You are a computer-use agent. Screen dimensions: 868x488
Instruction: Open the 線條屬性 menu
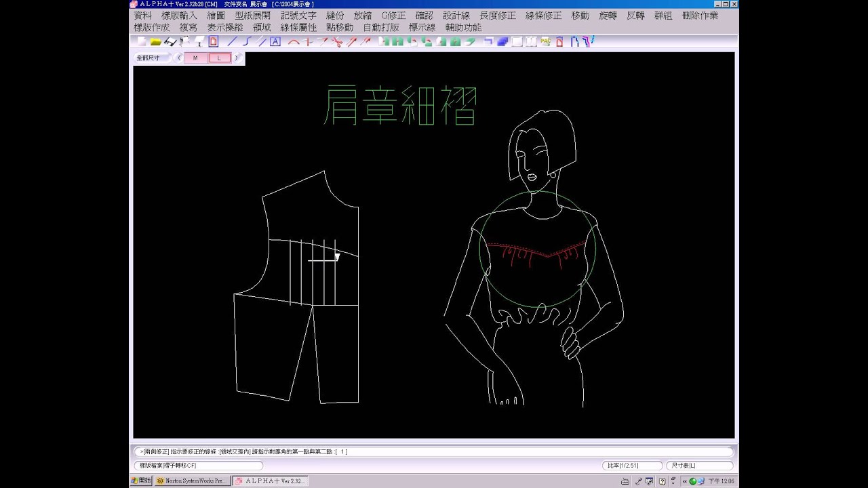point(298,27)
